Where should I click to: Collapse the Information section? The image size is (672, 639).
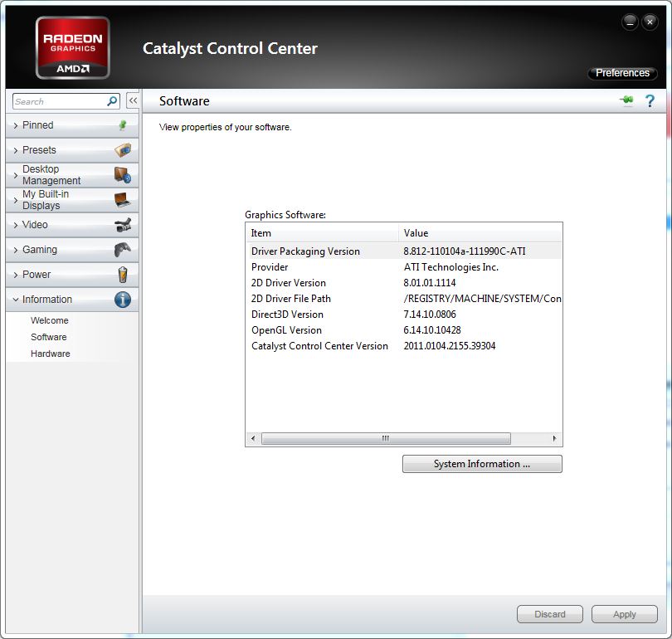point(72,299)
